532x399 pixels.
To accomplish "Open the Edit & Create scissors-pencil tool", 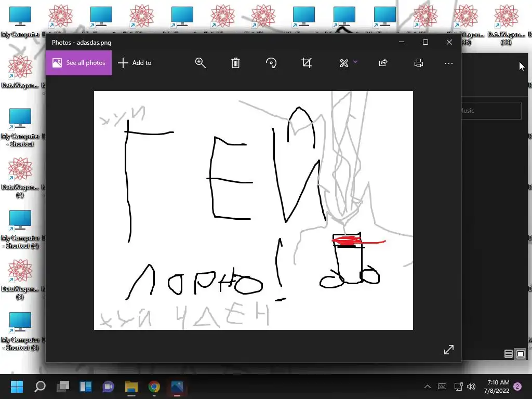I will point(344,63).
